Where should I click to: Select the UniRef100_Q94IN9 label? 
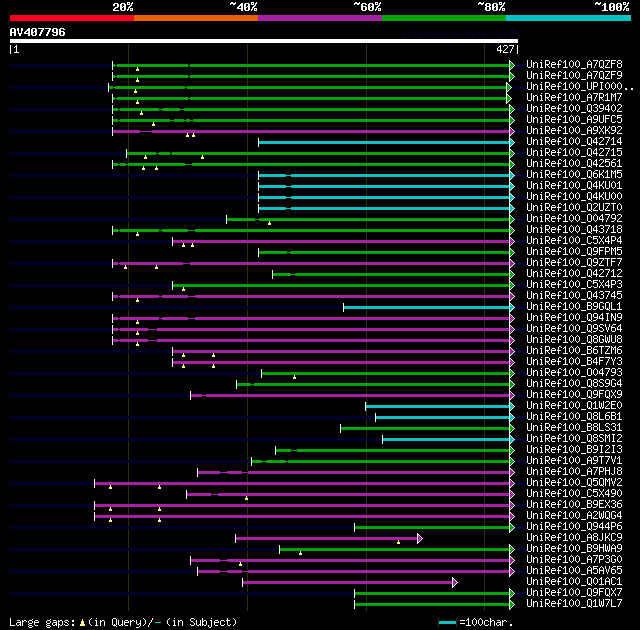[x=574, y=318]
